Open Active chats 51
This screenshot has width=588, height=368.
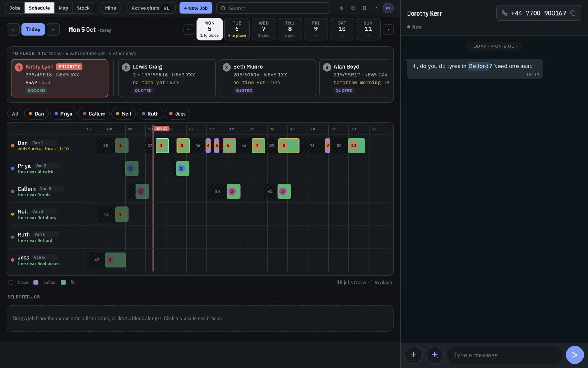pos(151,8)
